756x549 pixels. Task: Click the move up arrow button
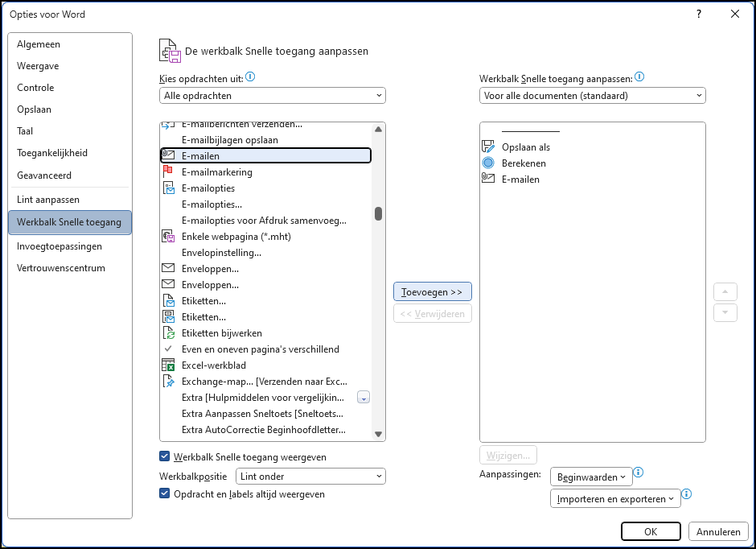click(725, 291)
